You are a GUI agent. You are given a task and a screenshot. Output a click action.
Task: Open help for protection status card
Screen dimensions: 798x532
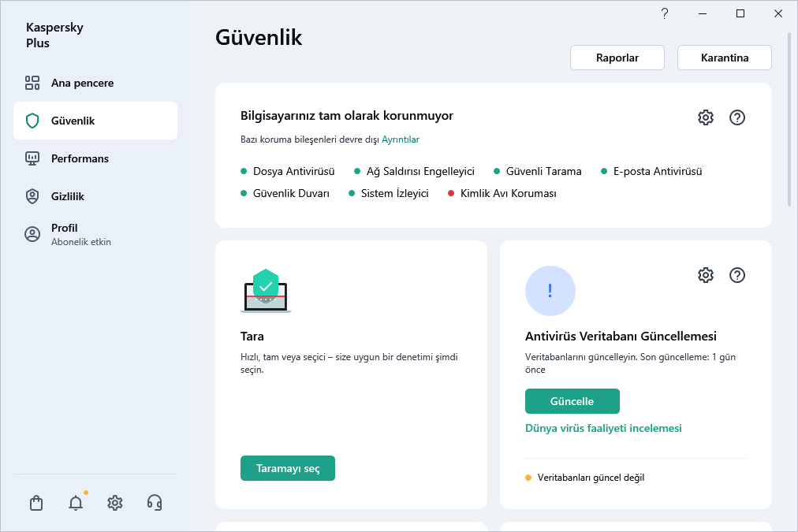pos(736,117)
